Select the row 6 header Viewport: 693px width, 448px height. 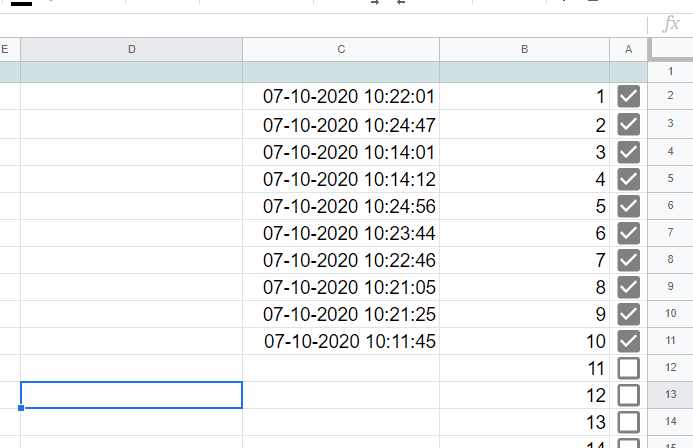point(670,206)
